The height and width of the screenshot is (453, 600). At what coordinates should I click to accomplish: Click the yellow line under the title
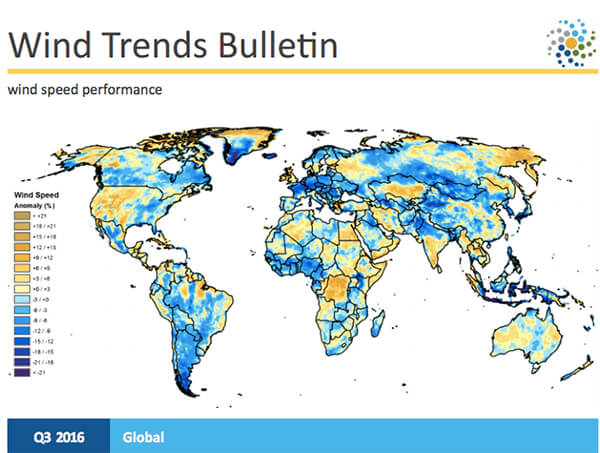pos(300,71)
